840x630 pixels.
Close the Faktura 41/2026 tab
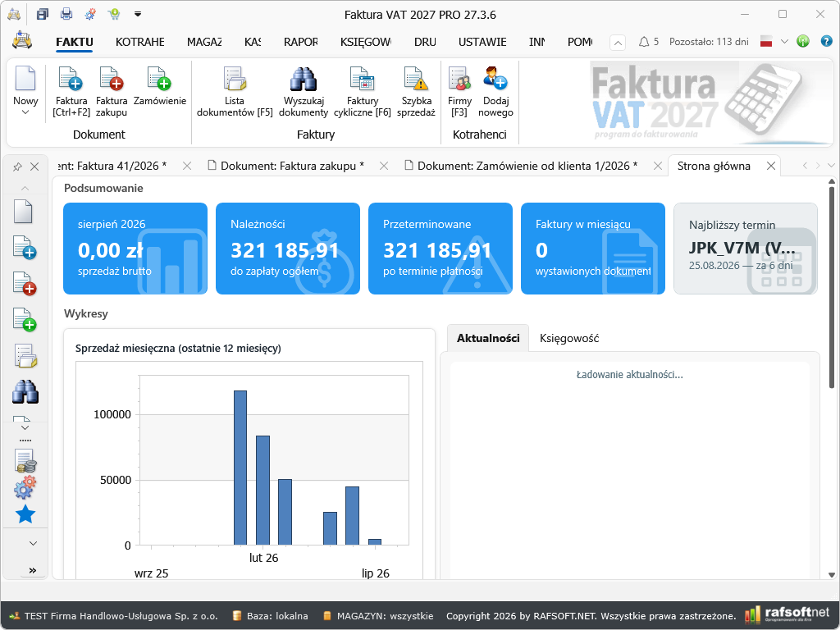pyautogui.click(x=187, y=166)
